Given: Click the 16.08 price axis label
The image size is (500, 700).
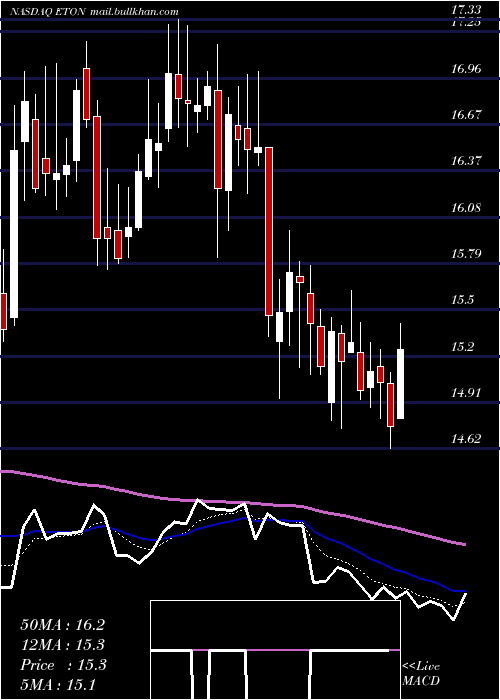Looking at the screenshot, I should [x=466, y=208].
